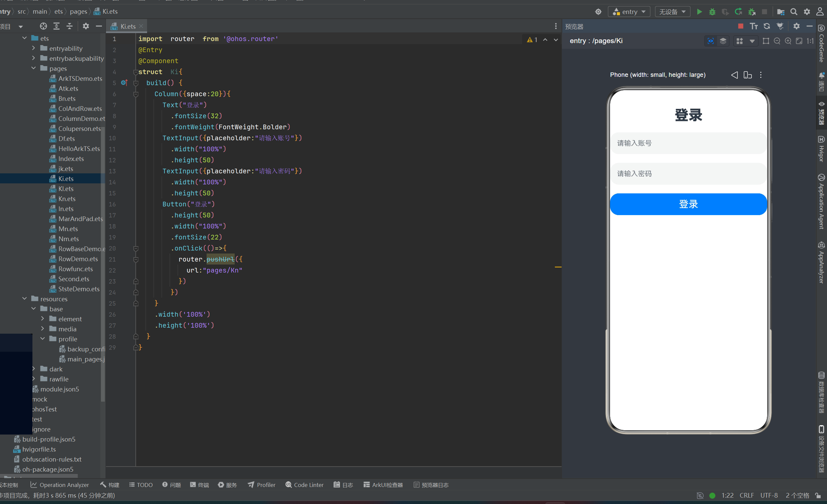This screenshot has width=827, height=504.
Task: Collapse the profile folder
Action: tap(43, 339)
